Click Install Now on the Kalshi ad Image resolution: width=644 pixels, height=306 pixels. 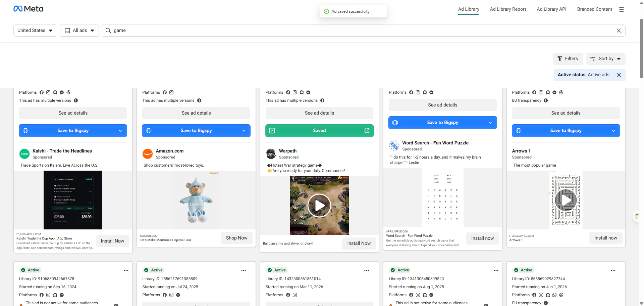[112, 241]
